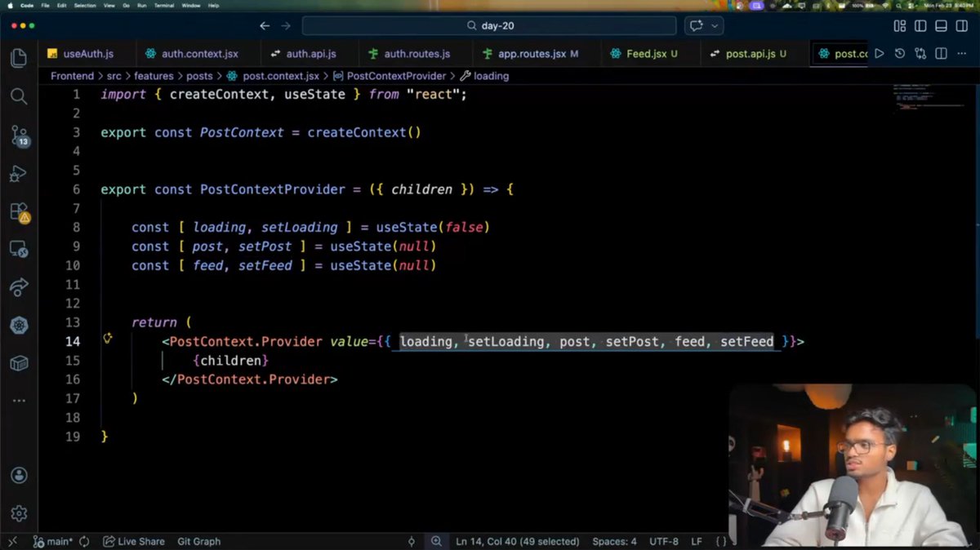Click the loading symbol breadcrumb

485,76
